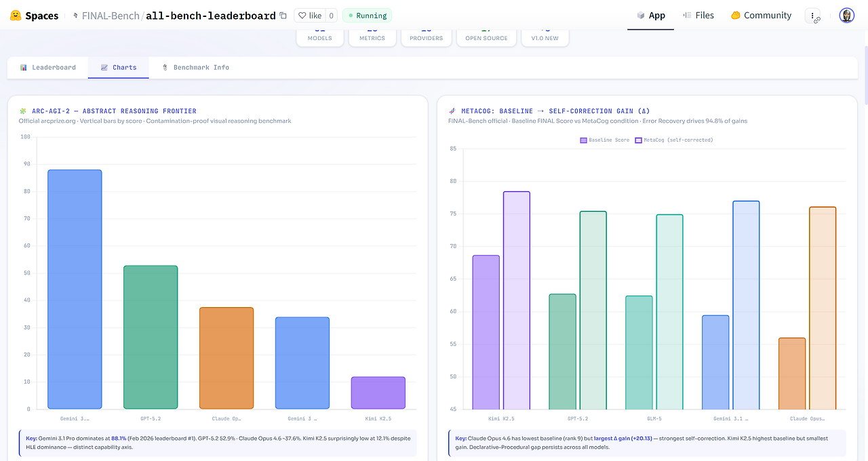Click the Kimi K2.5 MetaCog self-corrected bar
The image size is (868, 461).
(x=517, y=300)
